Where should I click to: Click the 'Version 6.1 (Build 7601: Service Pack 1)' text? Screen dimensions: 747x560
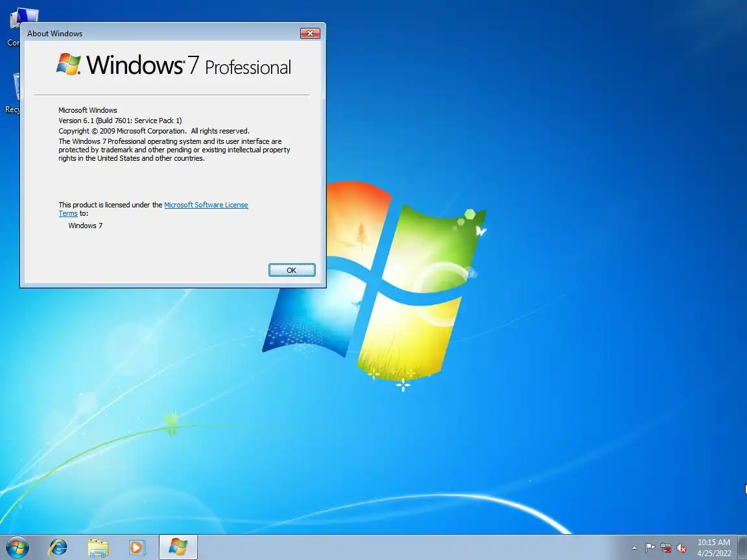click(x=120, y=121)
